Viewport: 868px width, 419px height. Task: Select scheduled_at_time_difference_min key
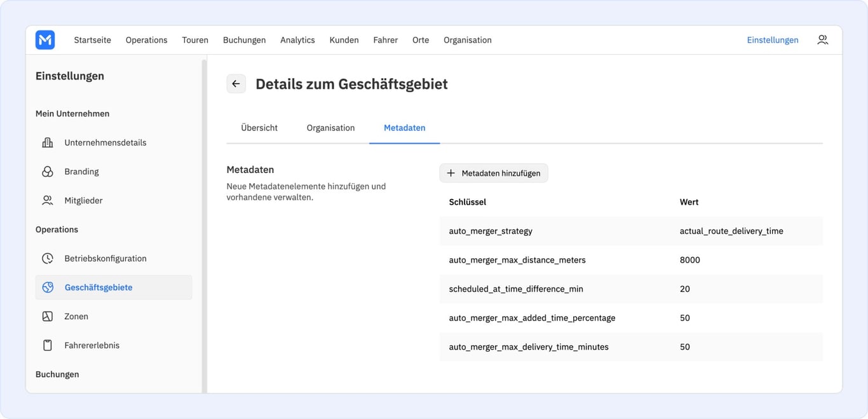516,289
